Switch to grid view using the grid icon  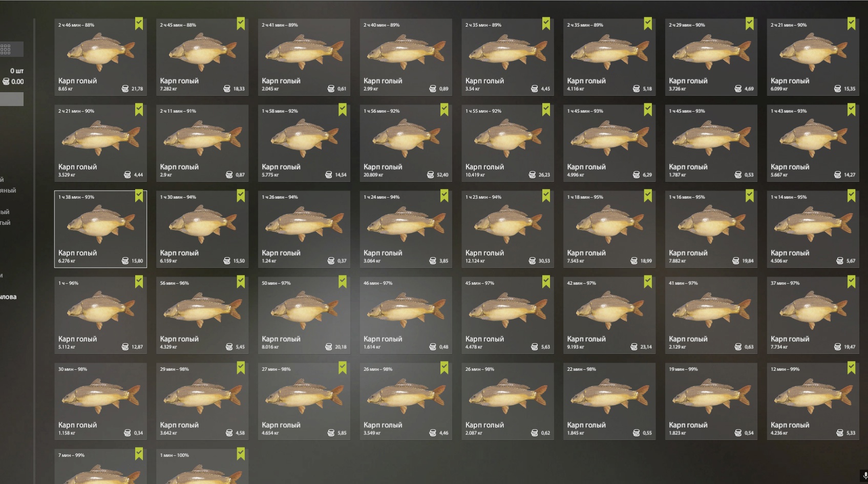[x=6, y=49]
